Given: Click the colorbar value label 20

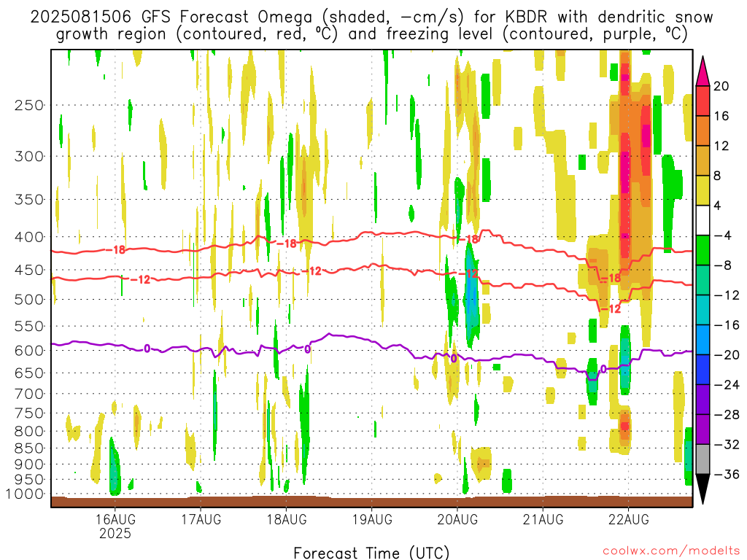Looking at the screenshot, I should click(721, 86).
